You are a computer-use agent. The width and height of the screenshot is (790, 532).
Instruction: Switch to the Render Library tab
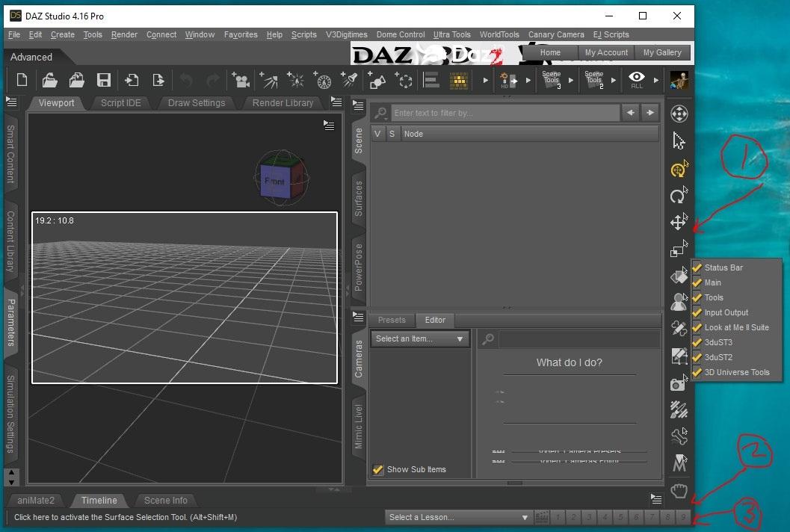pyautogui.click(x=283, y=103)
